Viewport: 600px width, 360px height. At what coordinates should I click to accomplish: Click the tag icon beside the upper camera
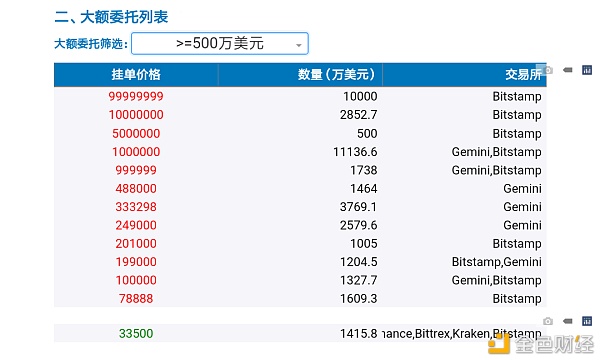coord(568,70)
